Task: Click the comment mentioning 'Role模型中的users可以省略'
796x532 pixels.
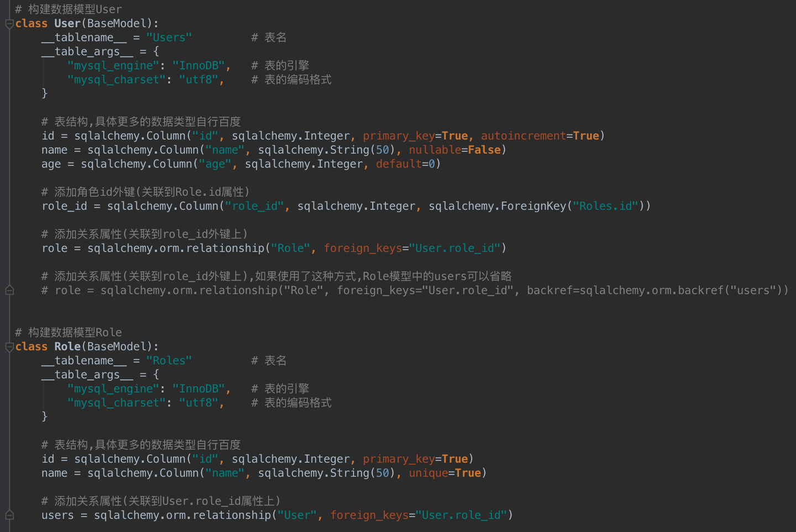Action: (x=276, y=276)
